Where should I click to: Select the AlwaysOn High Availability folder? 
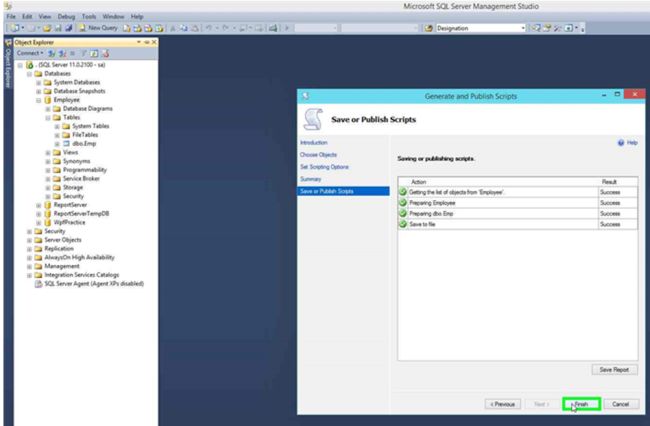[79, 257]
